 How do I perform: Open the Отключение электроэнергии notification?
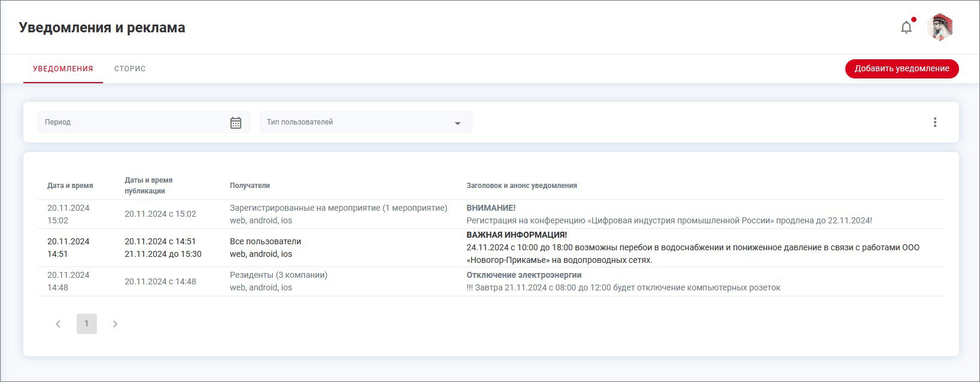click(524, 275)
